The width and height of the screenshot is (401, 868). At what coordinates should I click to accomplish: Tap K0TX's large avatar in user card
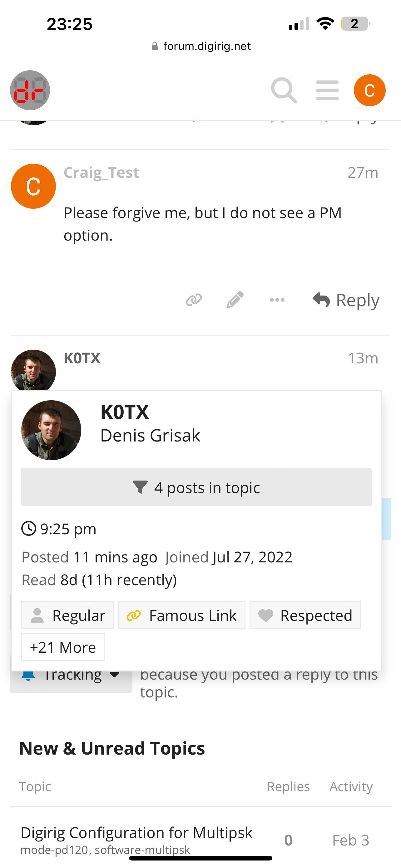coord(51,430)
